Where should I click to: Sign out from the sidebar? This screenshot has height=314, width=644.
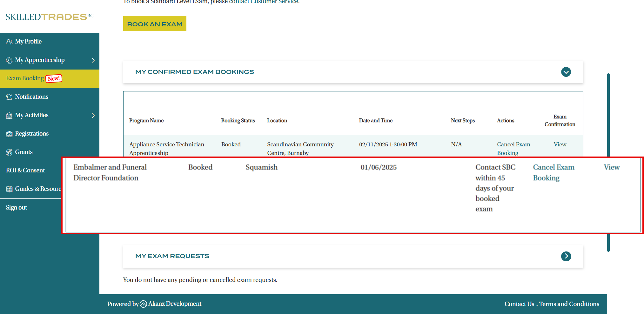click(x=17, y=208)
